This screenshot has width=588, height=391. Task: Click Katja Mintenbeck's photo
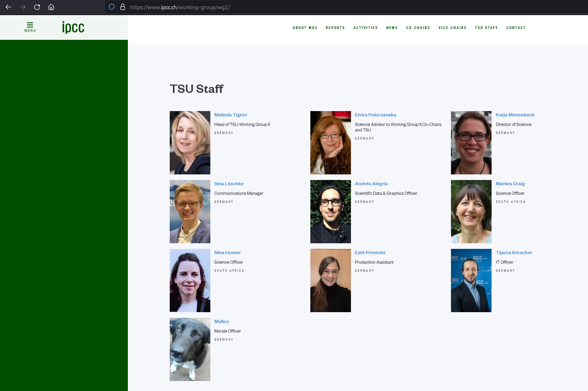point(471,143)
